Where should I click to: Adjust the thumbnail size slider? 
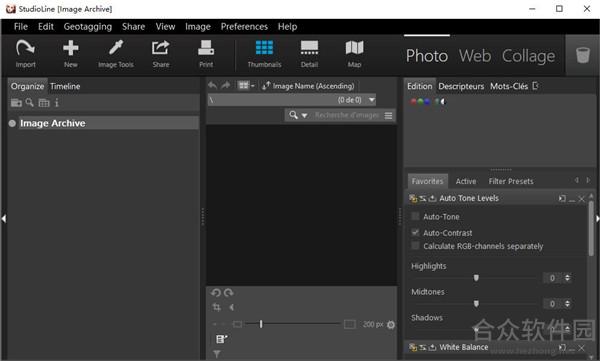point(261,324)
